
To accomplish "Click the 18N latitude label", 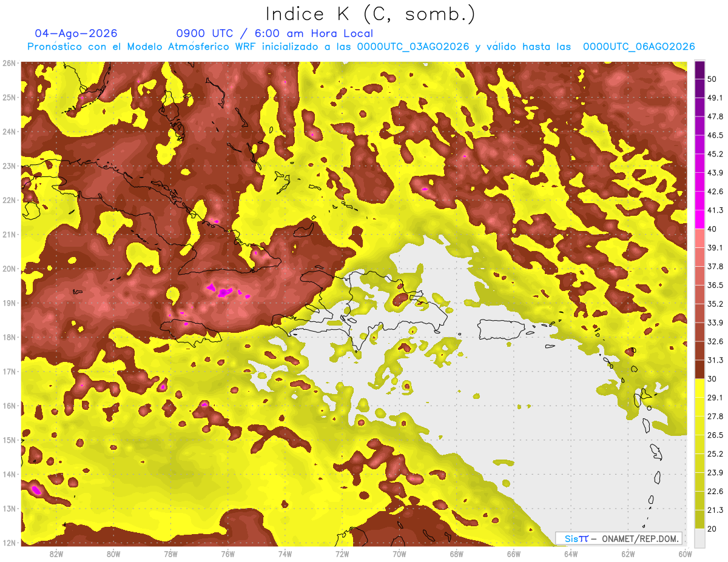I will 9,337.
